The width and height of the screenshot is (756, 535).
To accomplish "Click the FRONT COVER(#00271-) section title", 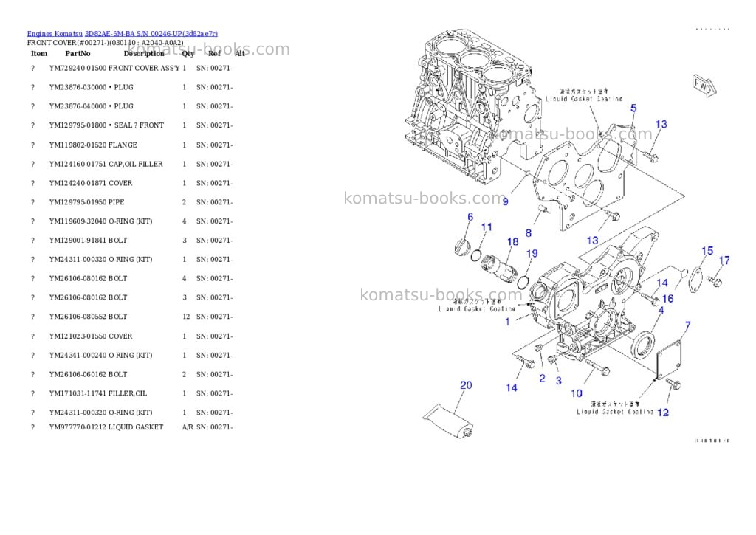I will [105, 43].
